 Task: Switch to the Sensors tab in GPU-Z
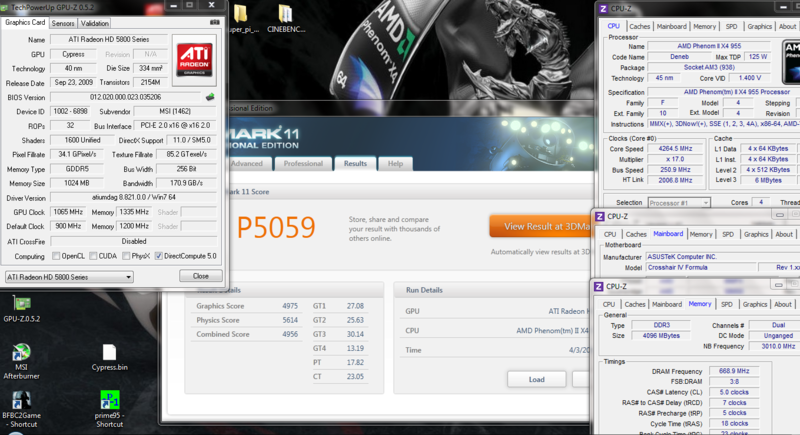tap(62, 22)
